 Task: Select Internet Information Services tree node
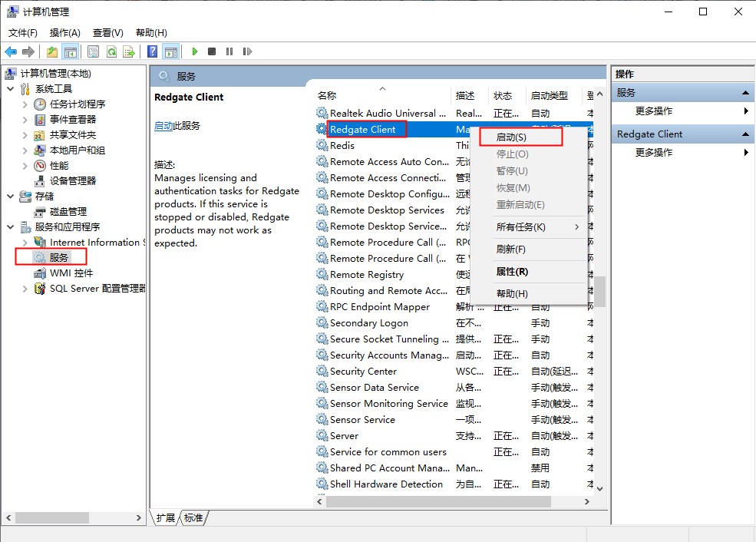click(x=97, y=243)
